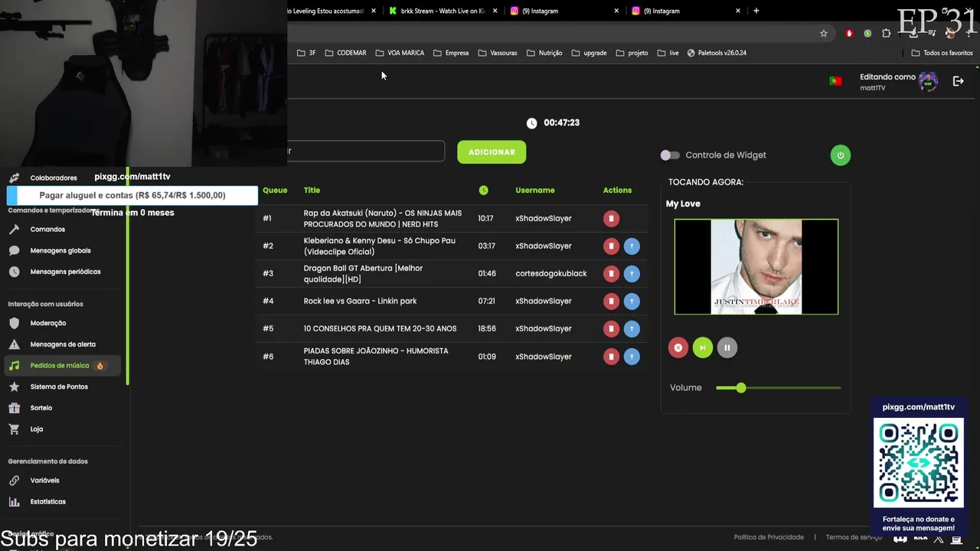Delete 10 CONSELHOS PRA QUEM TEM 20-30 ANOS

611,329
